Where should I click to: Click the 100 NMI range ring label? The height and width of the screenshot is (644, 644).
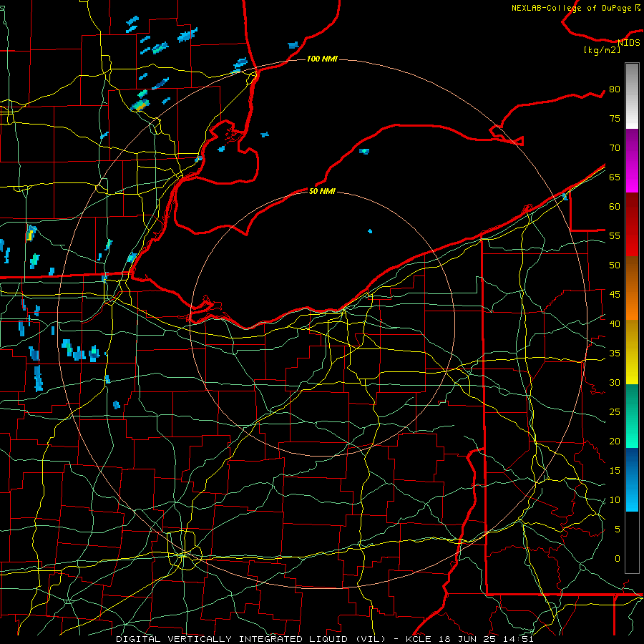pyautogui.click(x=322, y=59)
